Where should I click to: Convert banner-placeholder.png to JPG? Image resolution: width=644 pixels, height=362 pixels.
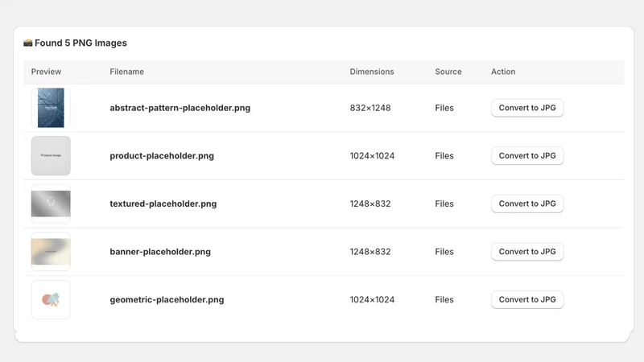click(x=527, y=252)
